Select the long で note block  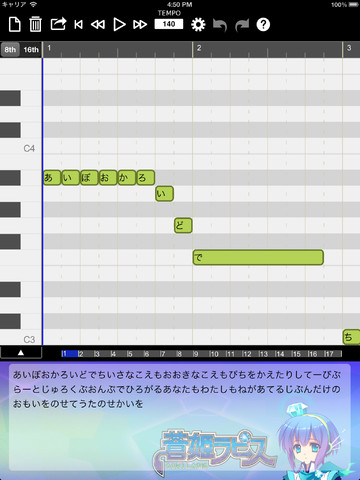258,257
